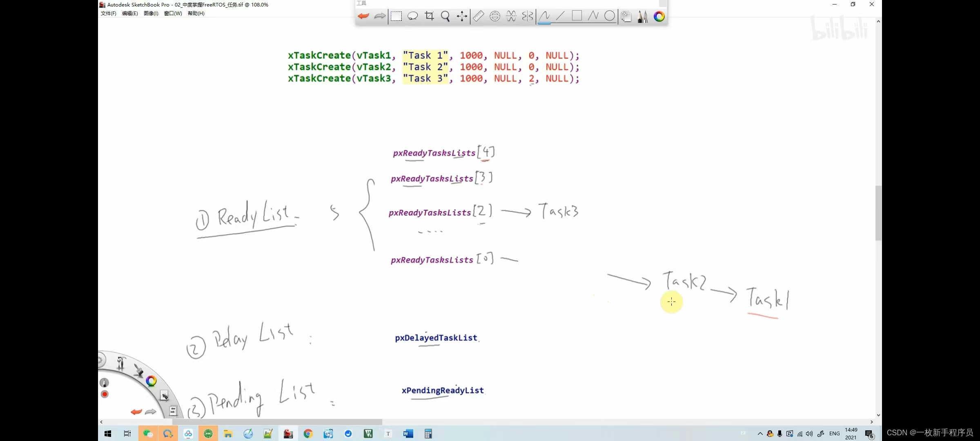Image resolution: width=980 pixels, height=441 pixels.
Task: Open Calculator from the taskbar
Action: pos(428,434)
